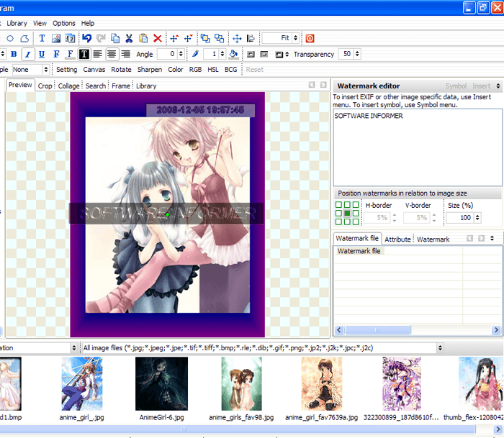Click first shadow style icon
This screenshot has width=504, height=438.
(x=251, y=54)
